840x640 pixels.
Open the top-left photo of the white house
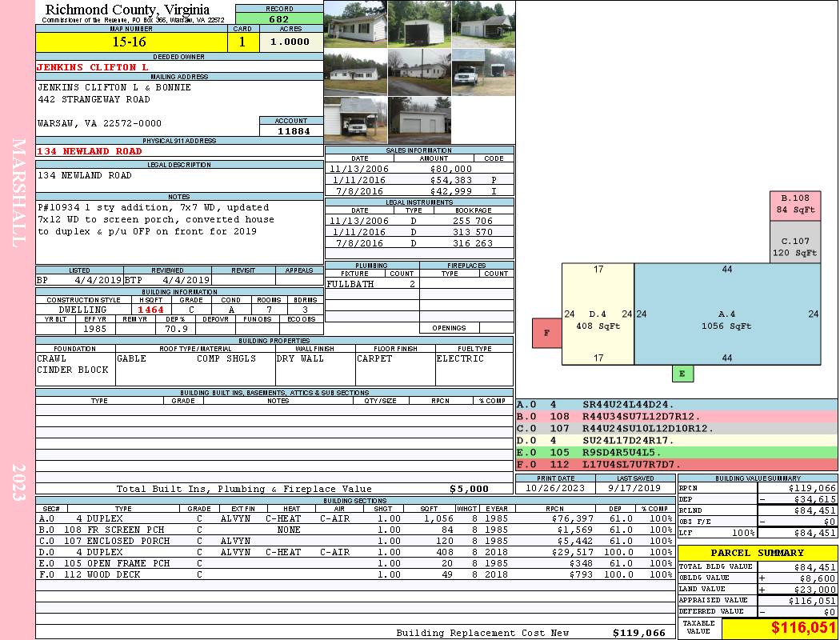tap(355, 24)
